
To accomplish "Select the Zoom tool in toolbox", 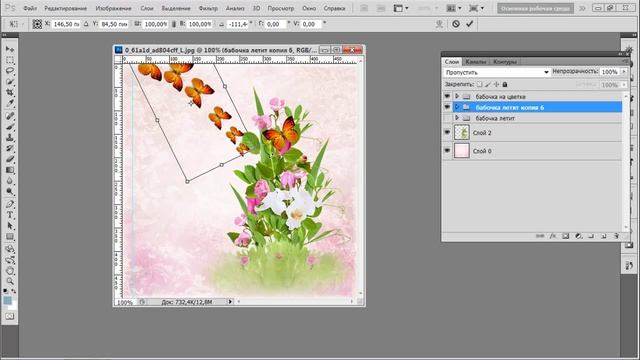I will pos(10,281).
